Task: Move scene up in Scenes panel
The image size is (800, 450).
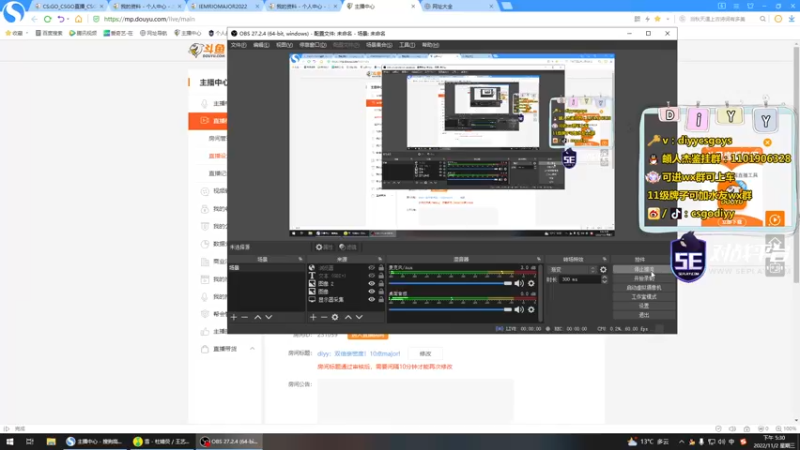Action: pyautogui.click(x=258, y=317)
